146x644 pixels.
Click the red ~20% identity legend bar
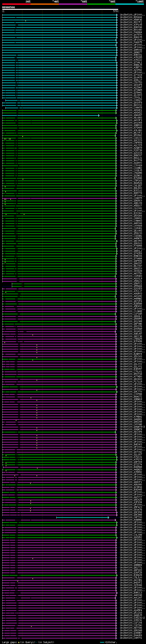(16, 4)
